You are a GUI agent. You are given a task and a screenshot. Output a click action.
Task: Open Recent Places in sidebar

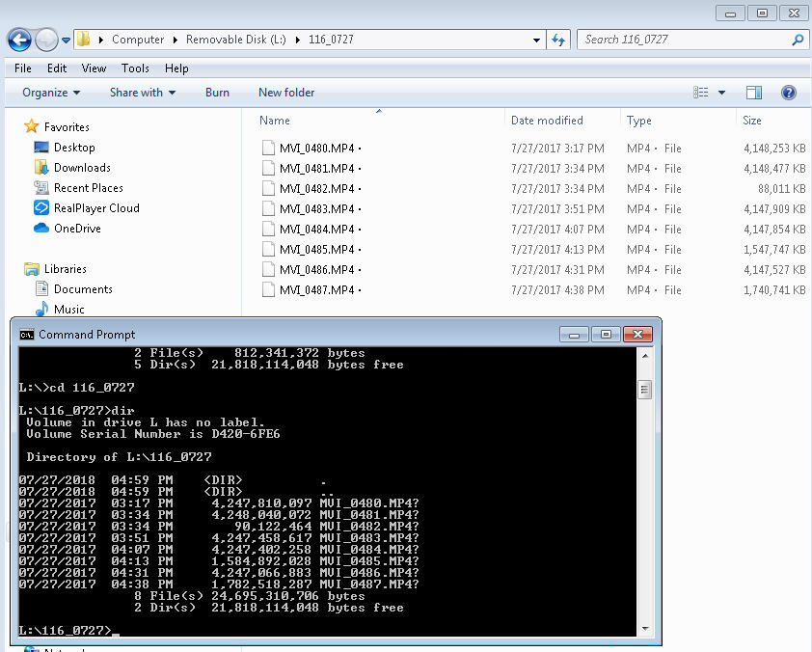pos(88,188)
